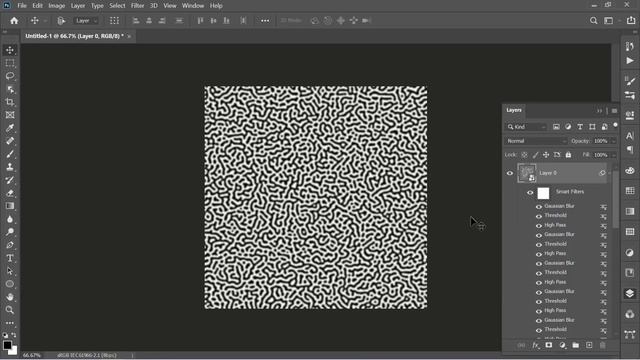Select the Lasso tool
This screenshot has width=640, height=360.
10,76
